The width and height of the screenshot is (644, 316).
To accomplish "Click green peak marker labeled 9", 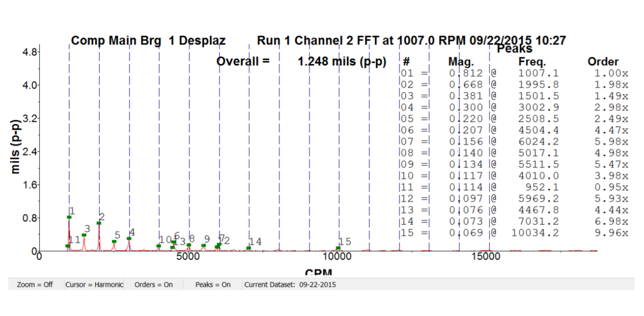I will [x=204, y=246].
